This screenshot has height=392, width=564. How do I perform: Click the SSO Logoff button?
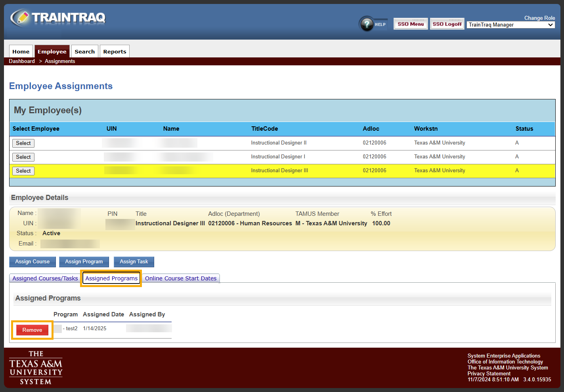coord(447,24)
